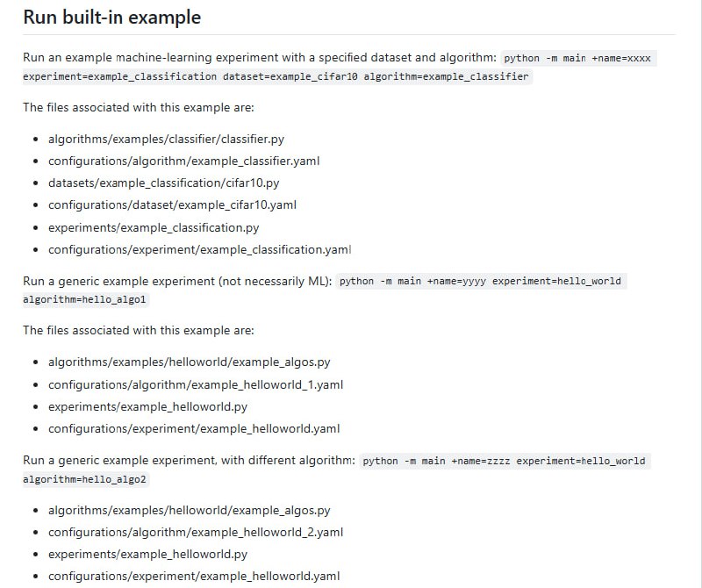Screen dimensions: 702x588
Task: Select the configurations/experiment/example_classification.yaml entry
Action: 199,249
